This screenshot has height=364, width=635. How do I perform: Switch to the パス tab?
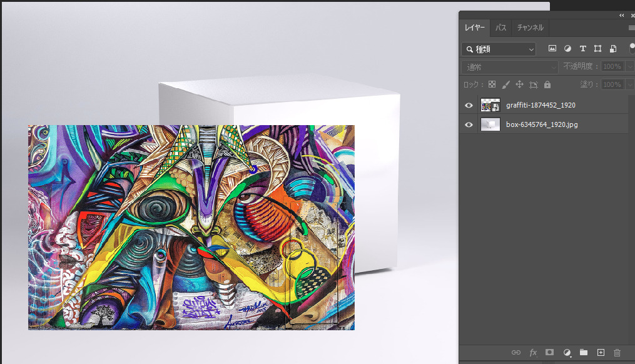click(x=501, y=28)
